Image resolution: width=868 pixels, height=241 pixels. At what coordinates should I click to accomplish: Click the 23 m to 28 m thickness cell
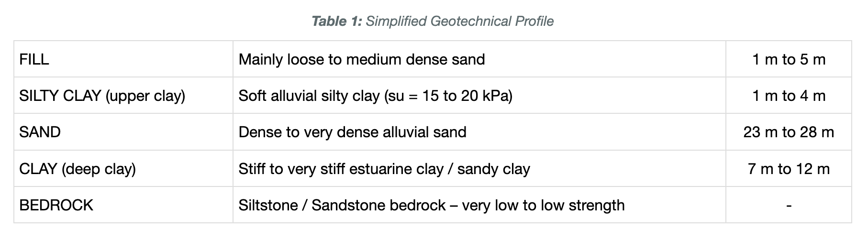point(789,132)
